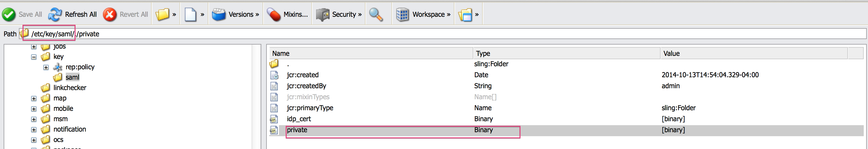Viewport: 868px width, 149px height.
Task: Expand the map folder
Action: (x=34, y=99)
